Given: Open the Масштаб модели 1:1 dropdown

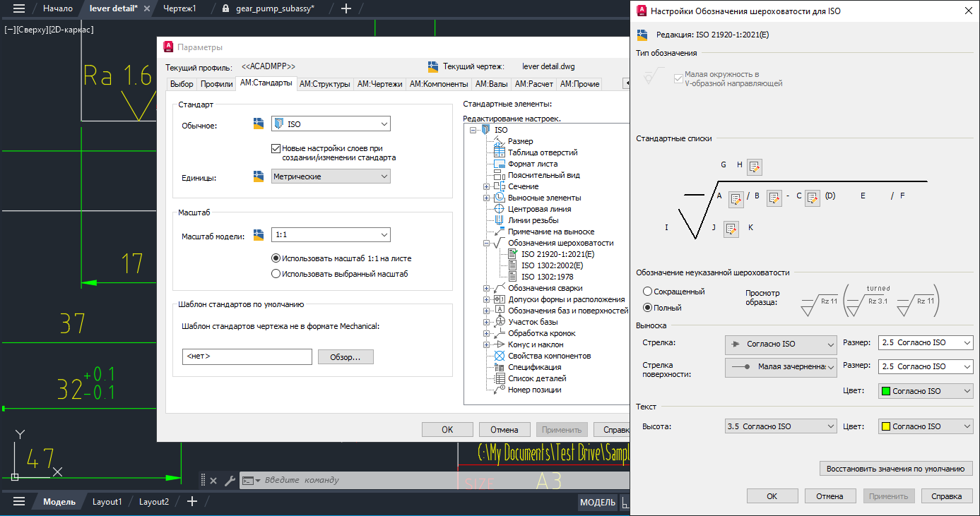Looking at the screenshot, I should point(331,235).
